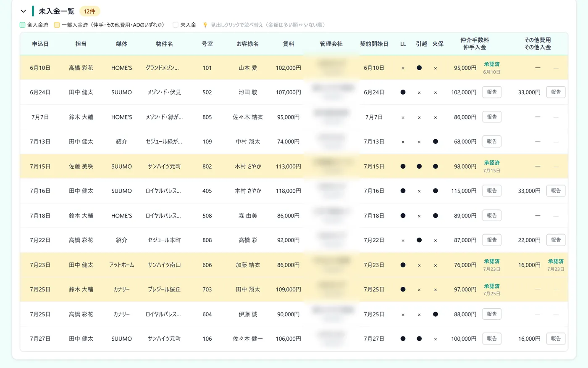Click 仲手 報告 button in 池田 駿 row
Screen dimensions: 588x368
492,92
